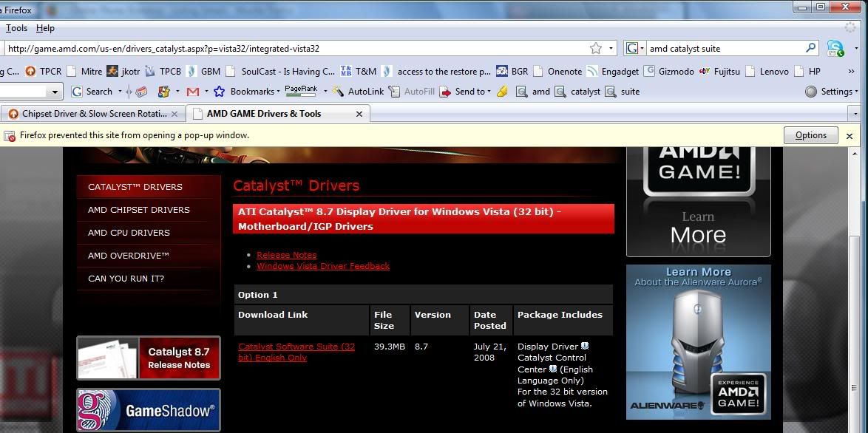
Task: Click the Catalyst Control Center info icon
Action: point(552,369)
